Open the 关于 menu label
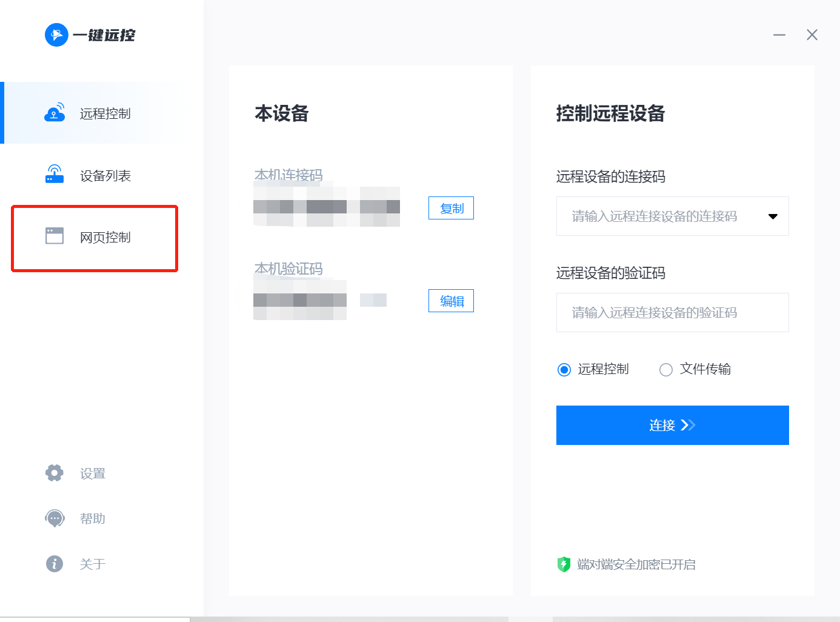 click(x=93, y=564)
